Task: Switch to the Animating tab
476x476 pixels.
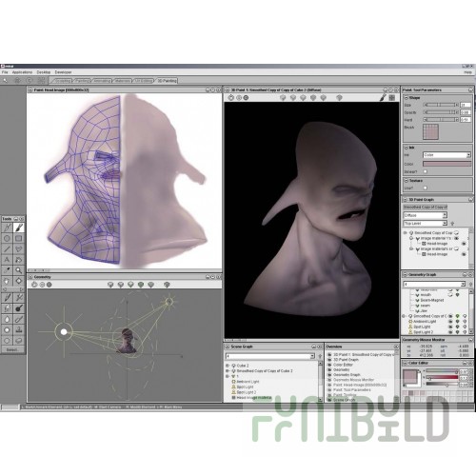Action: (x=102, y=81)
